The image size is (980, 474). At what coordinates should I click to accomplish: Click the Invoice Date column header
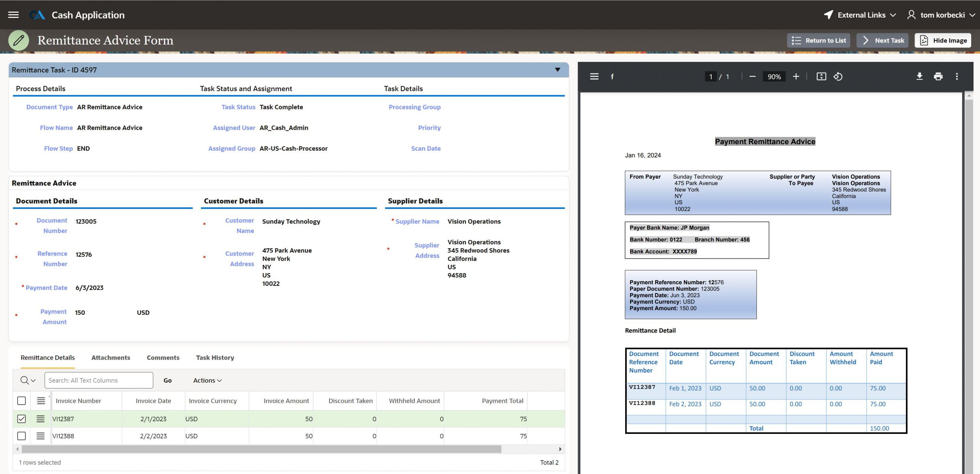pyautogui.click(x=153, y=401)
